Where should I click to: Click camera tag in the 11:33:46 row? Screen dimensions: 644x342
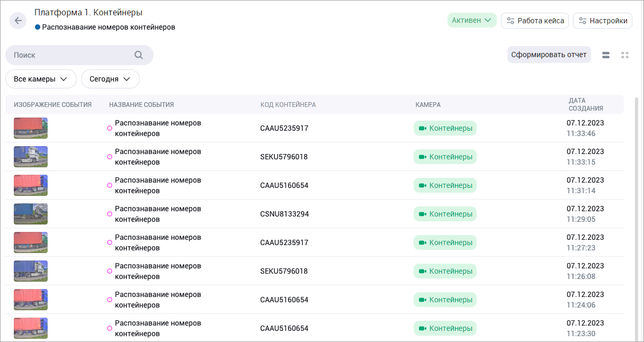pyautogui.click(x=445, y=128)
